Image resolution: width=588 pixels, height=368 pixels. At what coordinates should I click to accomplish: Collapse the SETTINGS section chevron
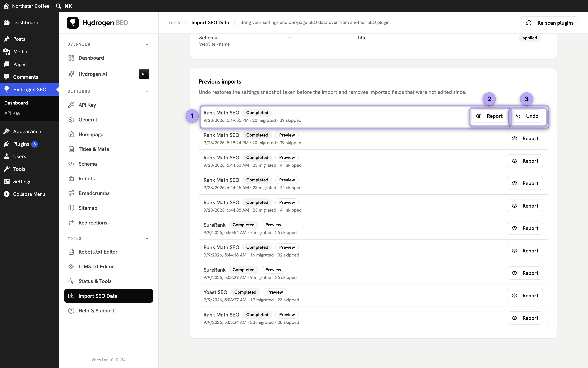pyautogui.click(x=147, y=91)
